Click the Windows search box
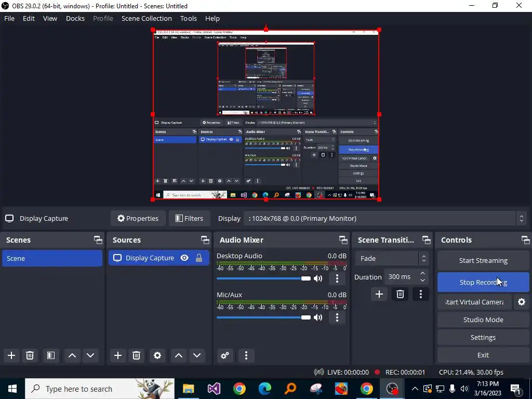Image resolution: width=532 pixels, height=399 pixels. pyautogui.click(x=100, y=389)
